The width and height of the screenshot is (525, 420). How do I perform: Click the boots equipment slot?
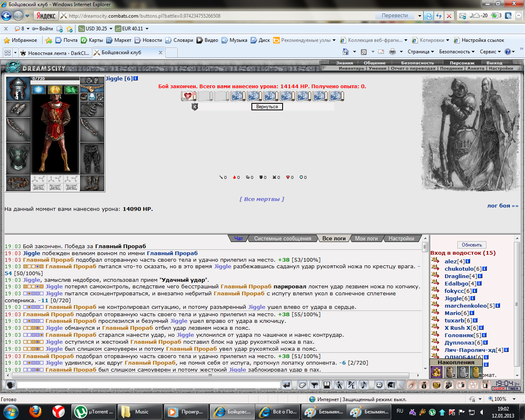click(92, 183)
